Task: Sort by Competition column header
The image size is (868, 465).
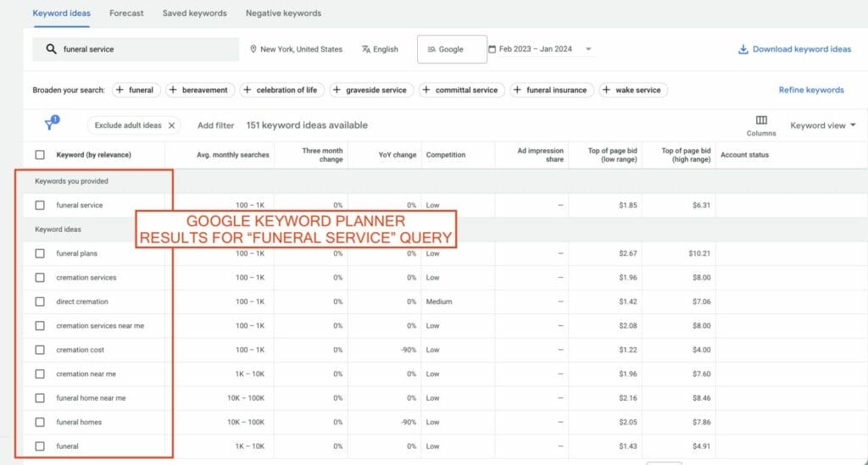Action: coord(446,155)
